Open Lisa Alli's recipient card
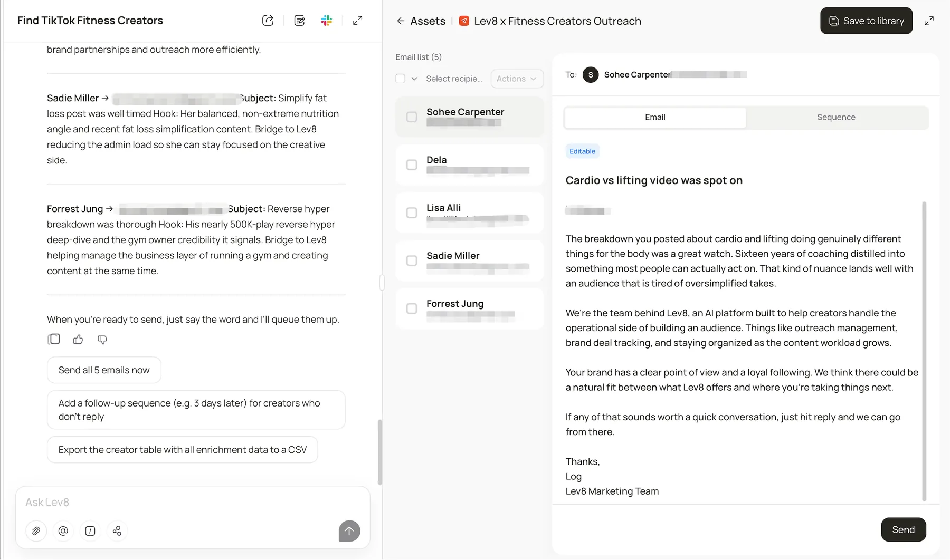The image size is (950, 560). (469, 213)
